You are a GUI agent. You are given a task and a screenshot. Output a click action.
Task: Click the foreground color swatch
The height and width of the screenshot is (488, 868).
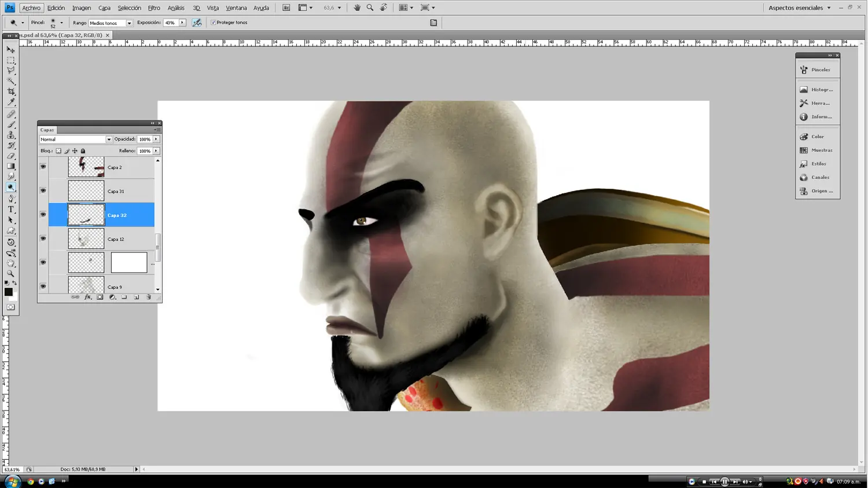8,292
